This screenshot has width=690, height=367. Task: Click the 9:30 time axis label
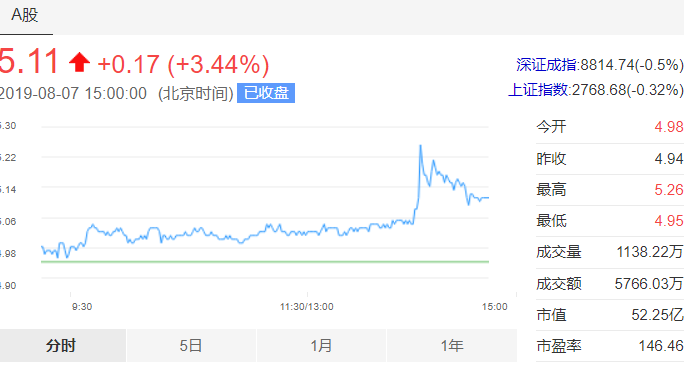tap(82, 307)
